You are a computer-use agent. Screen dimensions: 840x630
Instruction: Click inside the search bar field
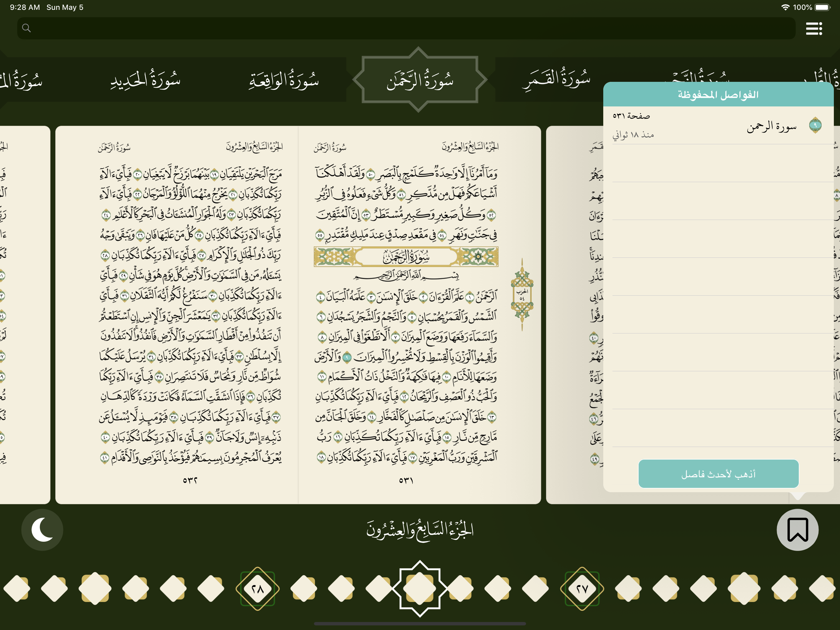click(x=406, y=28)
